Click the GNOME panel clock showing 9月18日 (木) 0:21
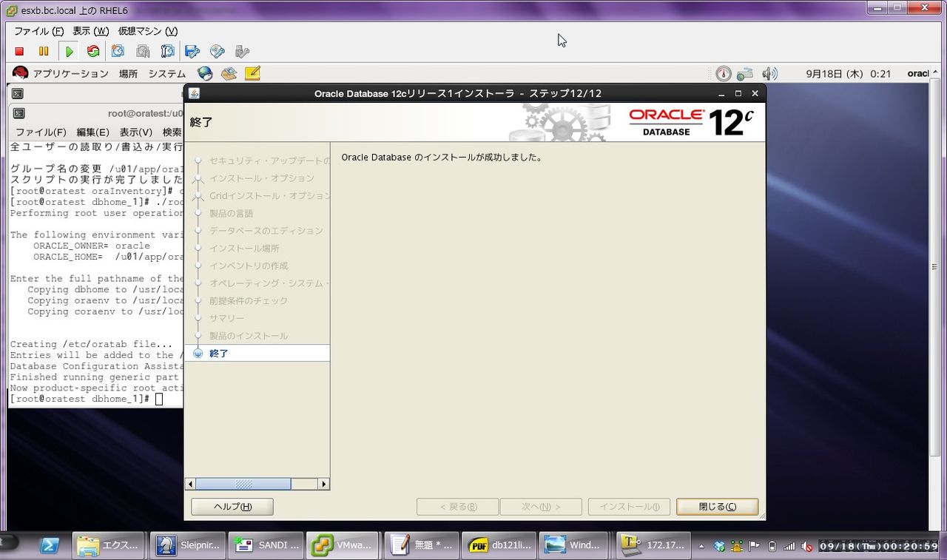Screen dimensions: 947x560 click(849, 74)
